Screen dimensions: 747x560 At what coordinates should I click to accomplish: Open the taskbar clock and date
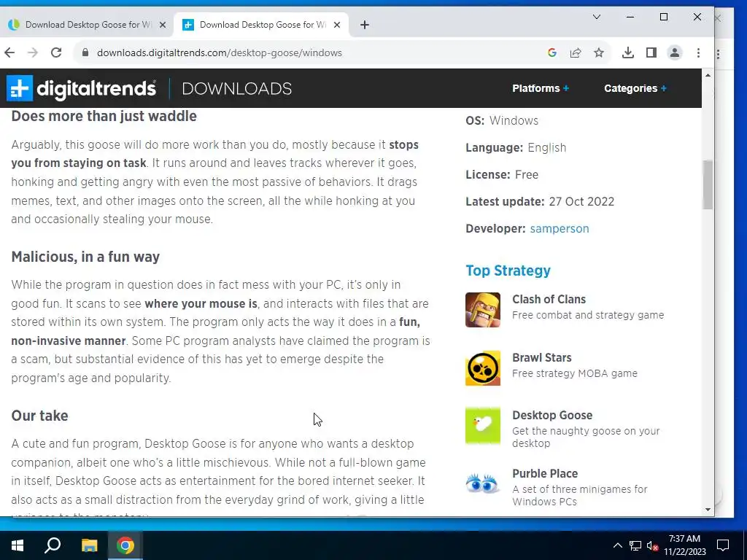[684, 545]
